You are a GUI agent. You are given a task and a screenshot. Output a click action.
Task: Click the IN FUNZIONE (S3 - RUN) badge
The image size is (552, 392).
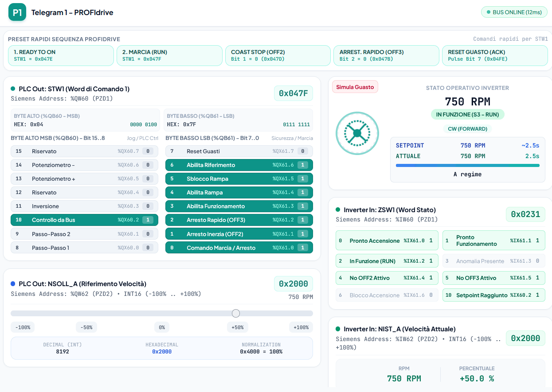[x=468, y=114]
